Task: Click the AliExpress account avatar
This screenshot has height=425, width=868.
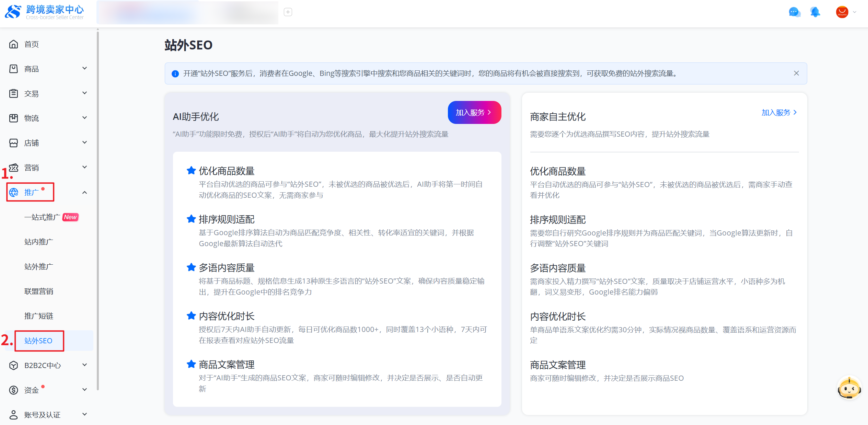Action: tap(842, 12)
